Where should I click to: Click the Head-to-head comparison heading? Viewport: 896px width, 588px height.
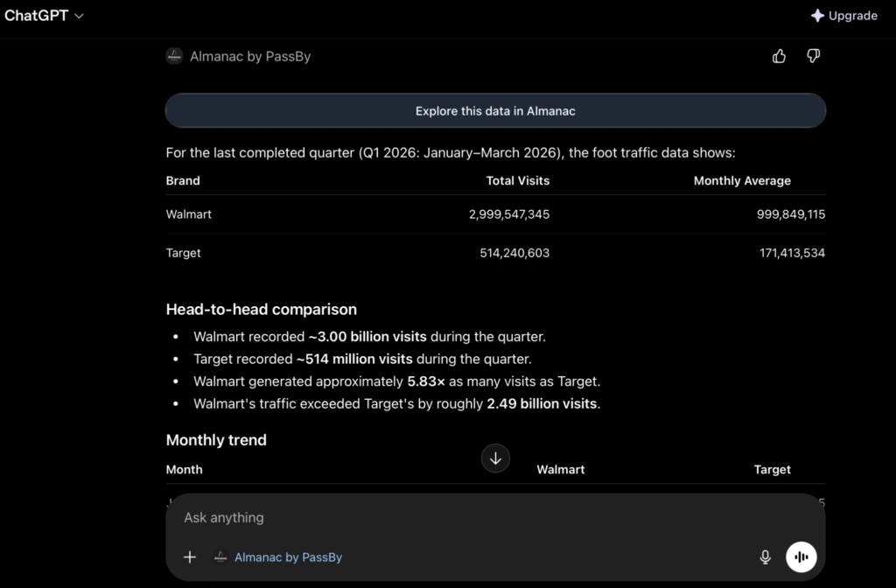pyautogui.click(x=261, y=309)
